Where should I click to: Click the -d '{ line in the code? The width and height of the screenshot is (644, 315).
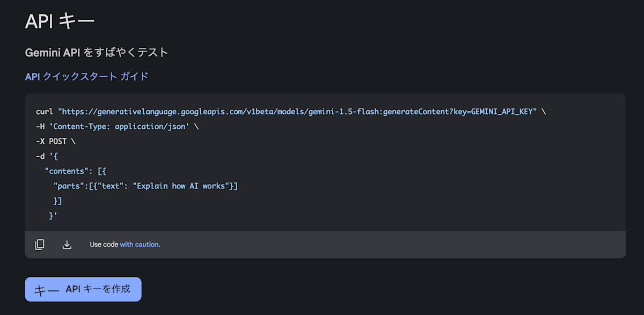[x=47, y=157]
